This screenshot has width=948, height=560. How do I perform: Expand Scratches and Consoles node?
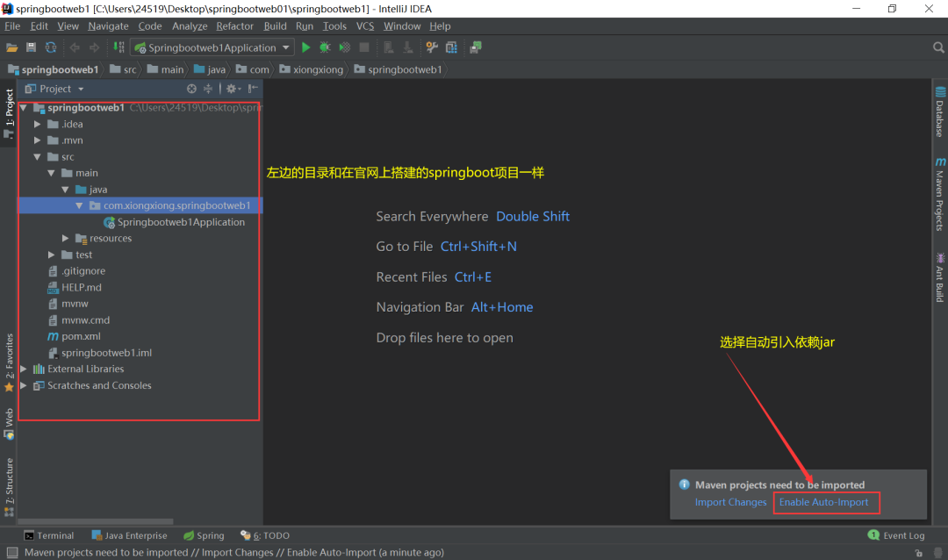pos(24,385)
